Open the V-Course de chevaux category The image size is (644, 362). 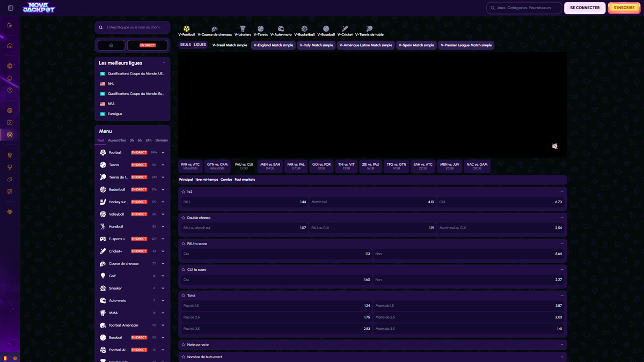coord(214,28)
